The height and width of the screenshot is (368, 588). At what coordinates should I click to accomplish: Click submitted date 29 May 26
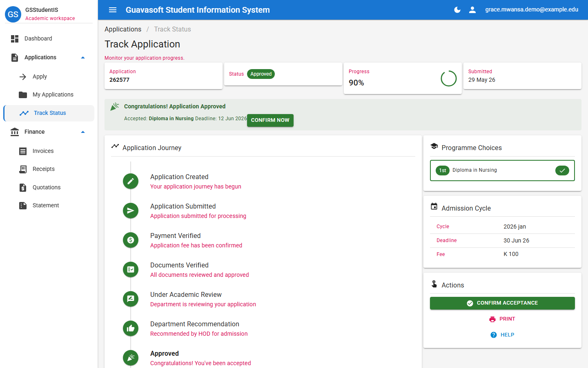[482, 80]
